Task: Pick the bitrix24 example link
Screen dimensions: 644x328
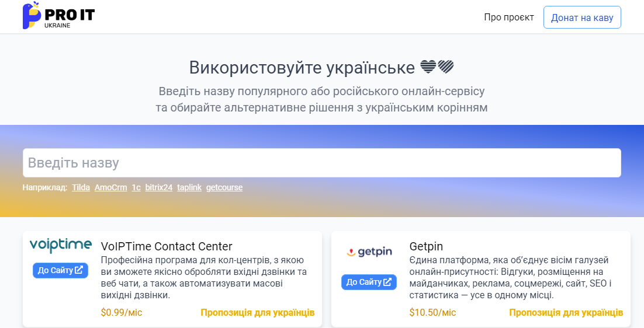Action: tap(159, 187)
